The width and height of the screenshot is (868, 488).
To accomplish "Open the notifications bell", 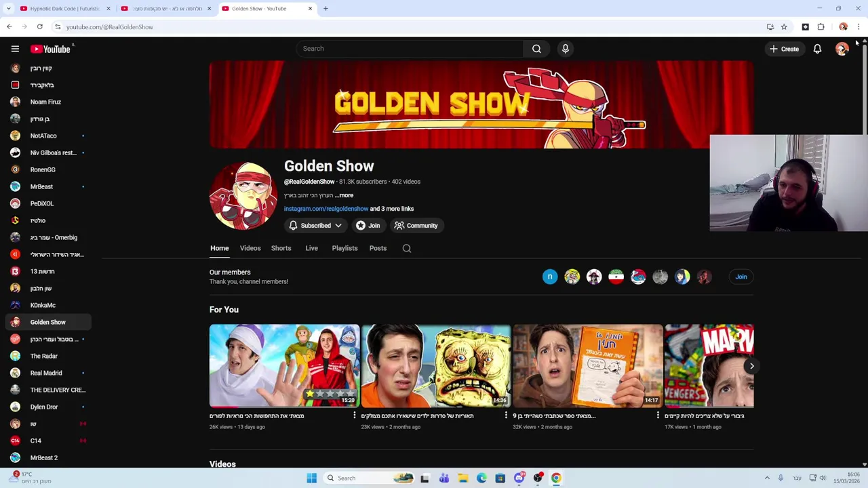I will pyautogui.click(x=817, y=49).
